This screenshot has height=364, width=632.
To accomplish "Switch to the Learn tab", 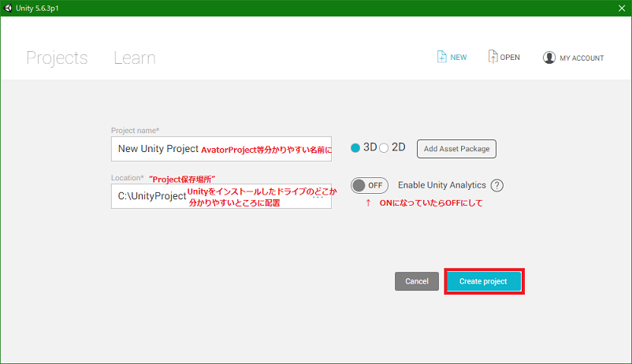I will (x=135, y=58).
